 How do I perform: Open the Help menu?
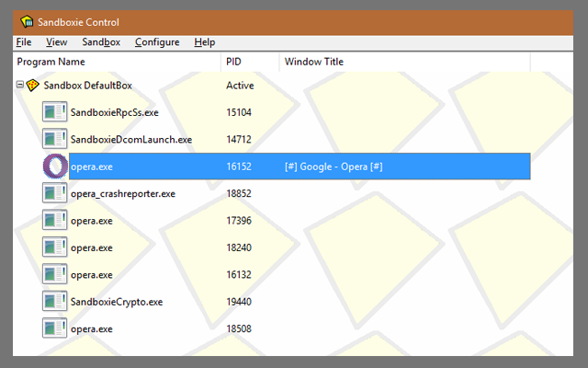[x=205, y=42]
